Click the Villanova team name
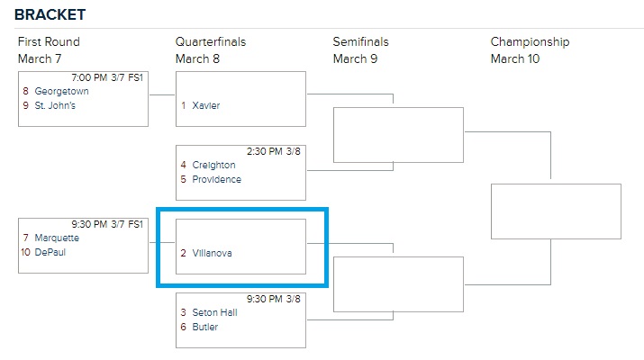This screenshot has height=360, width=644. pyautogui.click(x=212, y=253)
